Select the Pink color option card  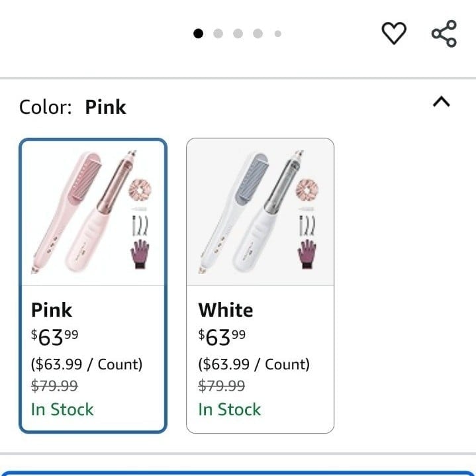[93, 285]
